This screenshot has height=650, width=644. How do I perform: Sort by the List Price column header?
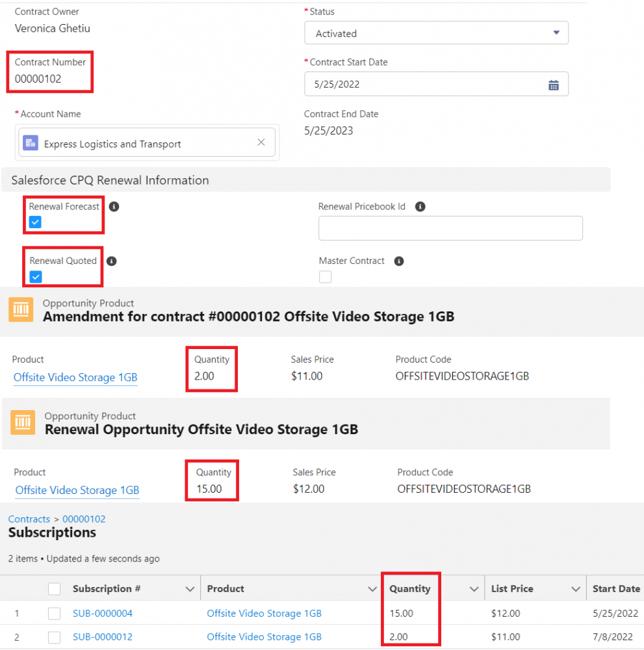[x=512, y=589]
